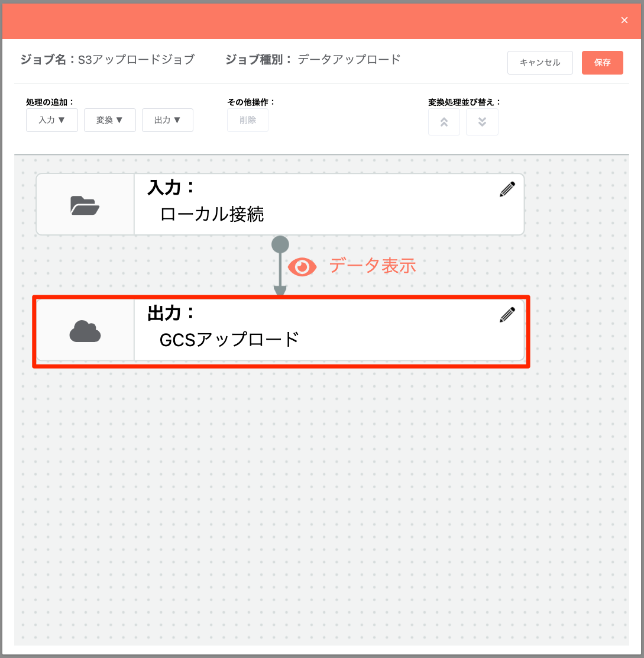
Task: Edit input node with pencil icon
Action: coord(507,189)
